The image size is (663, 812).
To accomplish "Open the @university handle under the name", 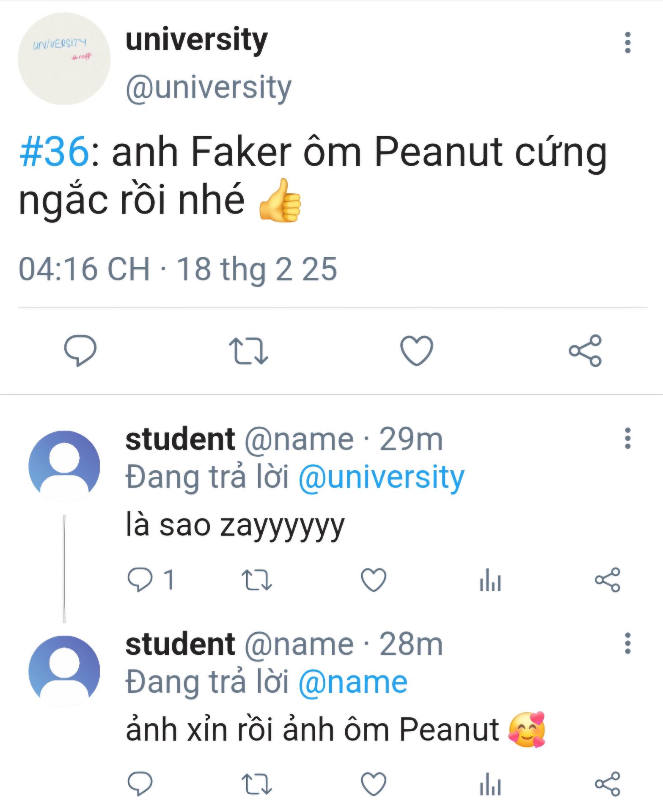I will tap(209, 88).
